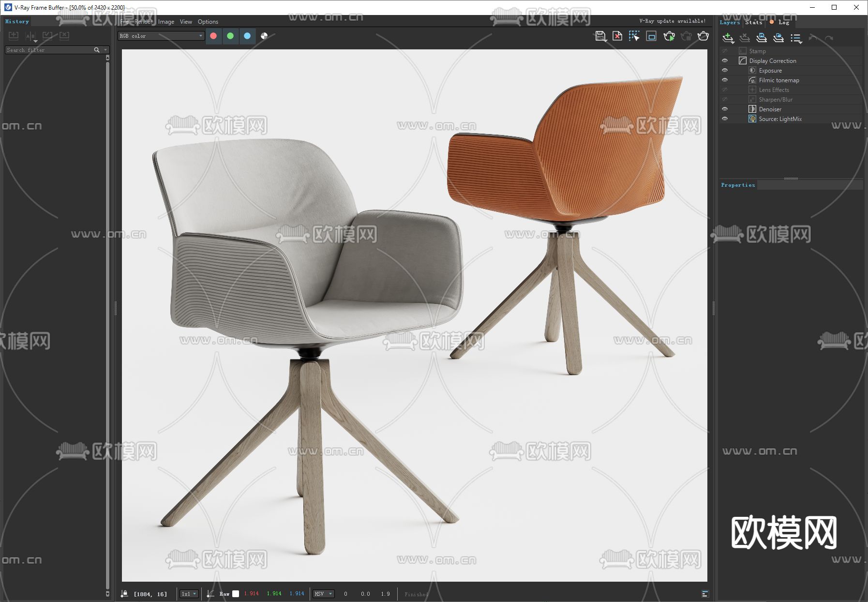Viewport: 868px width, 602px height.
Task: Open the HSV color mode dropdown
Action: pyautogui.click(x=323, y=594)
